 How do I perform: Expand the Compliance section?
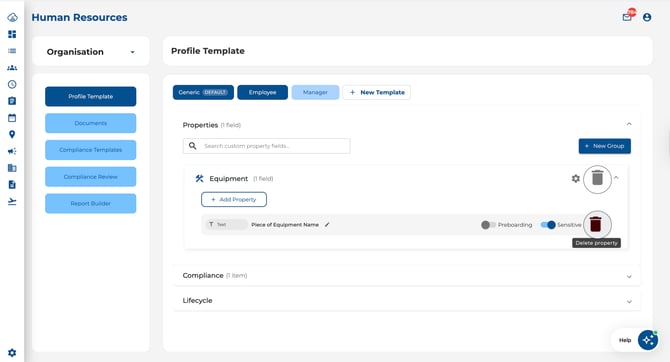[x=406, y=276]
